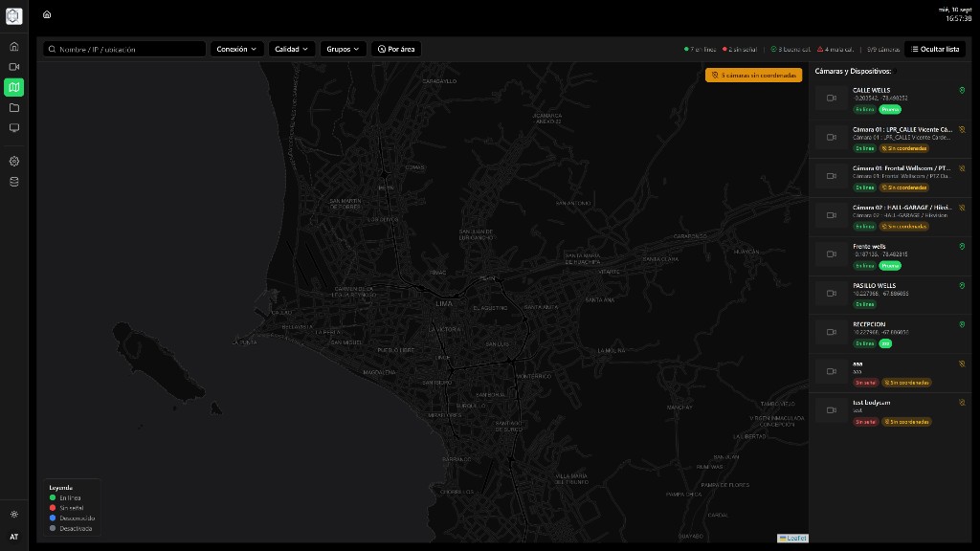Screen dimensions: 980x551
Task: Open the database section in the sidebar
Action: (13, 182)
